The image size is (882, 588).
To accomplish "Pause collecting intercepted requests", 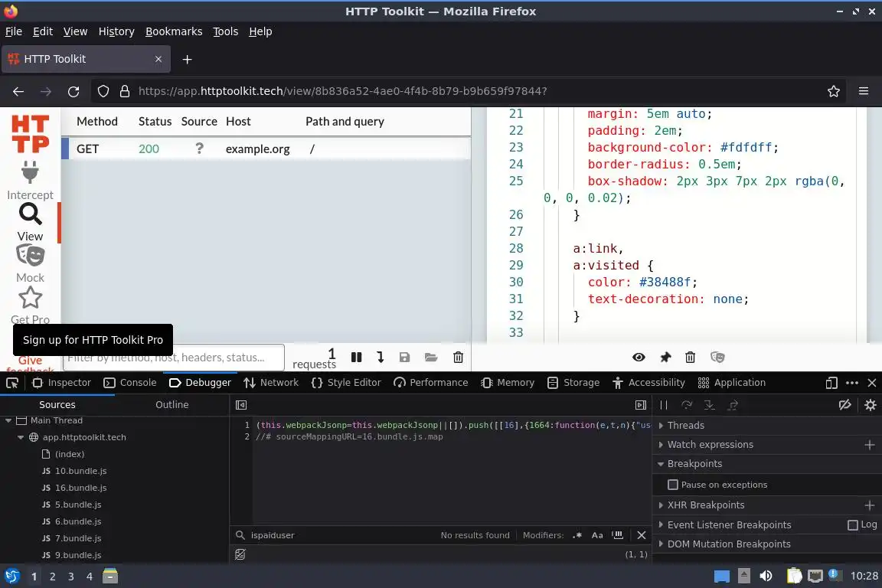I will 356,358.
